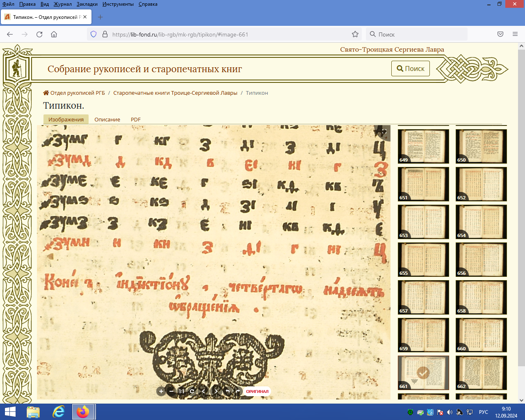Go to the browser home page
The height and width of the screenshot is (420, 525).
[x=54, y=34]
